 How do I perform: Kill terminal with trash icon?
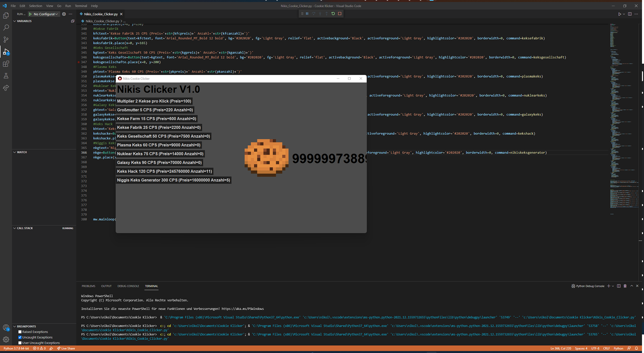point(625,286)
